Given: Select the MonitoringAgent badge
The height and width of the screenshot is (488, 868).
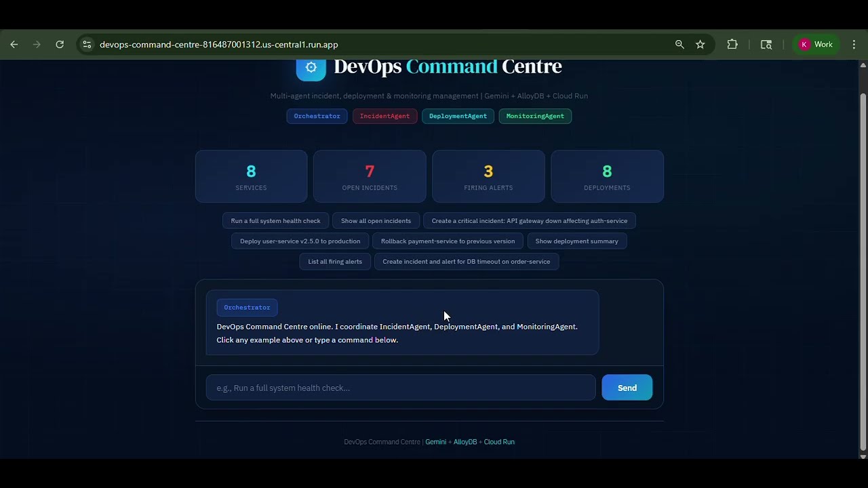Looking at the screenshot, I should (x=535, y=116).
